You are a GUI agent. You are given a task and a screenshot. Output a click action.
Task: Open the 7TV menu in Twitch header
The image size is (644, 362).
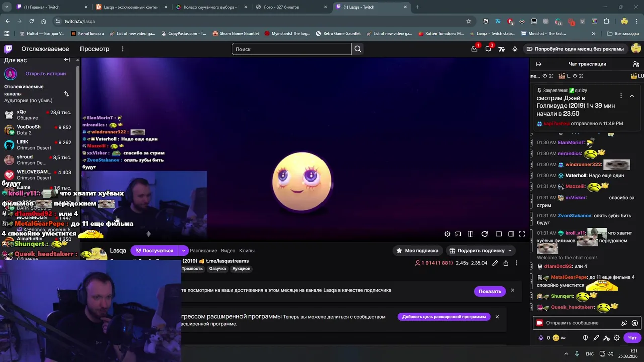501,49
